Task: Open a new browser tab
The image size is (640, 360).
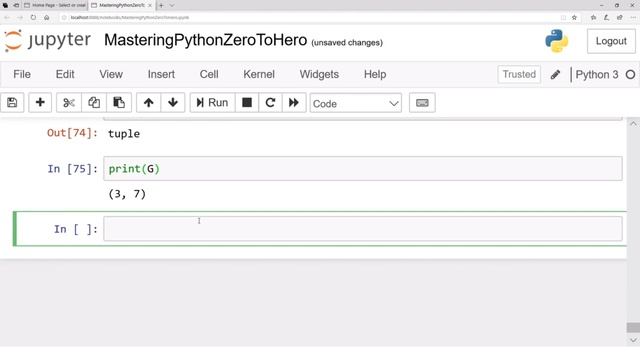Action: point(161,5)
